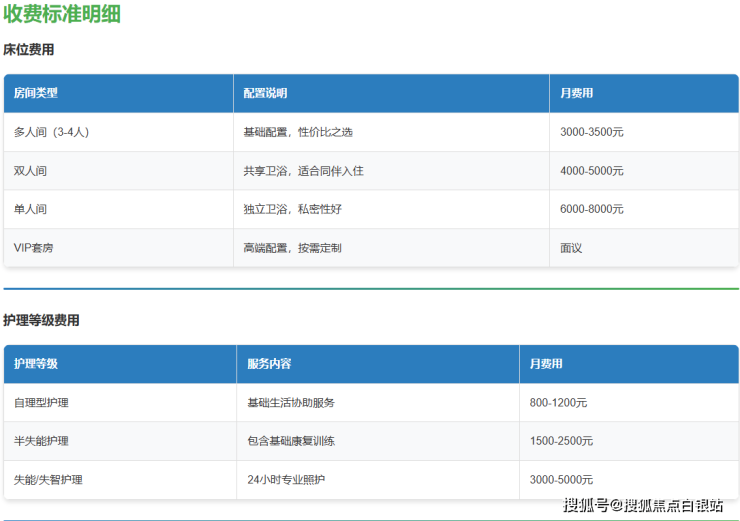Viewport: 740px width, 521px height.
Task: Click the 护理等级费用 section heading
Action: pos(41,320)
